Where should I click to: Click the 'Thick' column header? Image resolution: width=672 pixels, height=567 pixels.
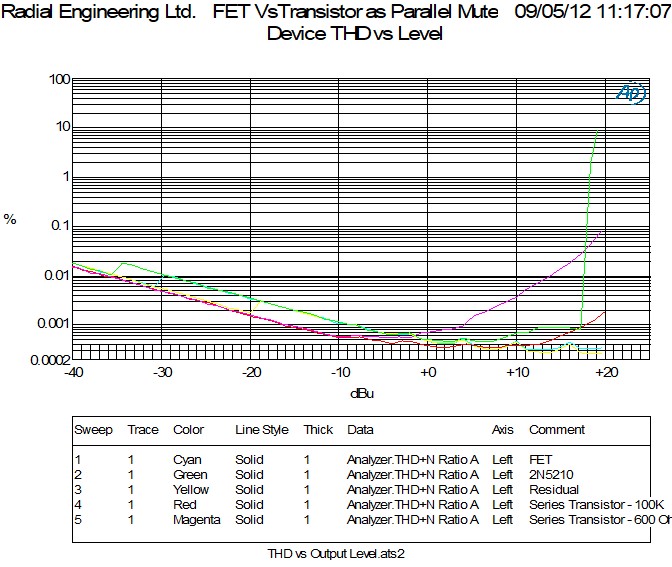click(x=318, y=430)
